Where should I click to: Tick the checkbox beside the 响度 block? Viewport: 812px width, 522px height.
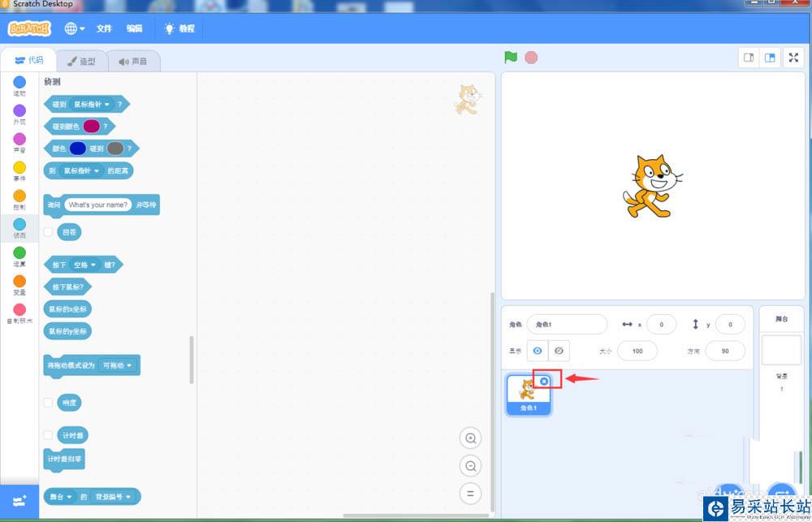click(48, 403)
